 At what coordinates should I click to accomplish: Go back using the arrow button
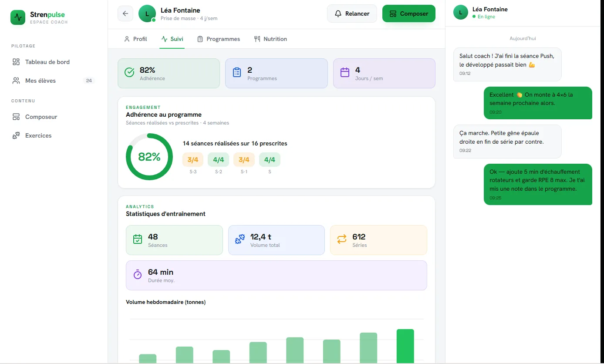point(125,13)
